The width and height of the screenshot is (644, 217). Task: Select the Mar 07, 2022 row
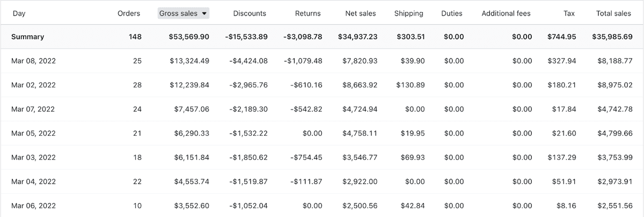(x=322, y=109)
